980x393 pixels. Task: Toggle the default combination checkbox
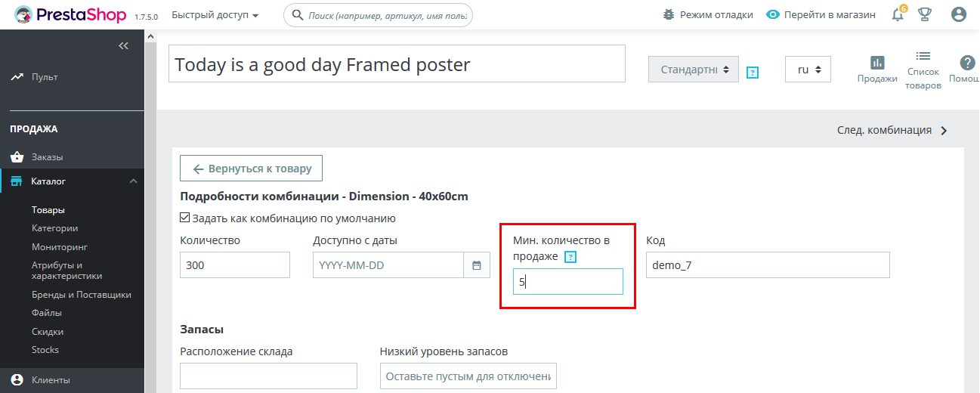point(185,218)
